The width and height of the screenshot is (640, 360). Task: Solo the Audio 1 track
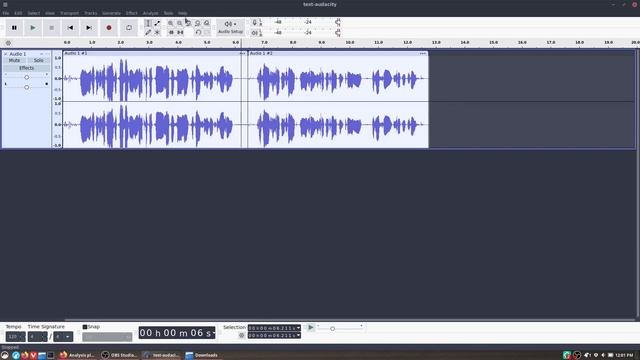coord(38,60)
